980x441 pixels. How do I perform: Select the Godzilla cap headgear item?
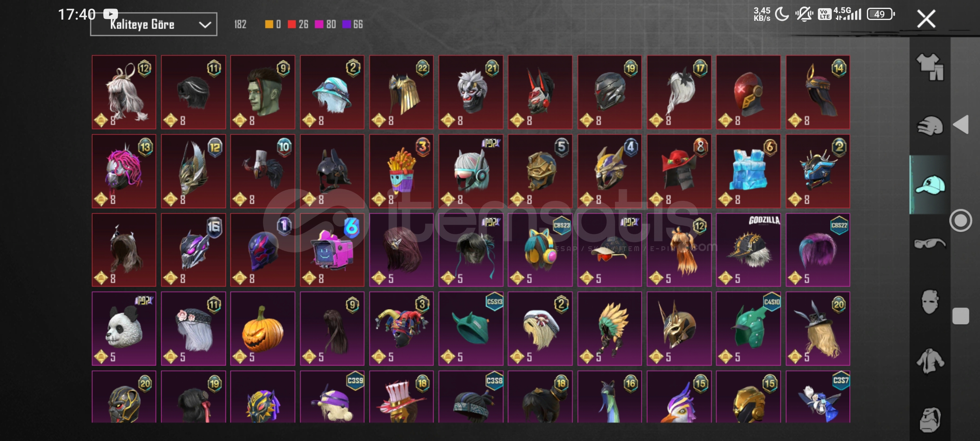[748, 250]
